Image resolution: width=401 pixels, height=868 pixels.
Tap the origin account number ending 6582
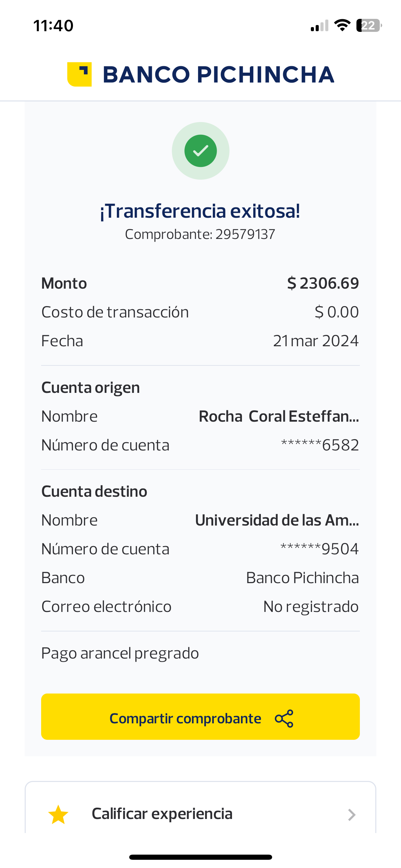(x=320, y=445)
